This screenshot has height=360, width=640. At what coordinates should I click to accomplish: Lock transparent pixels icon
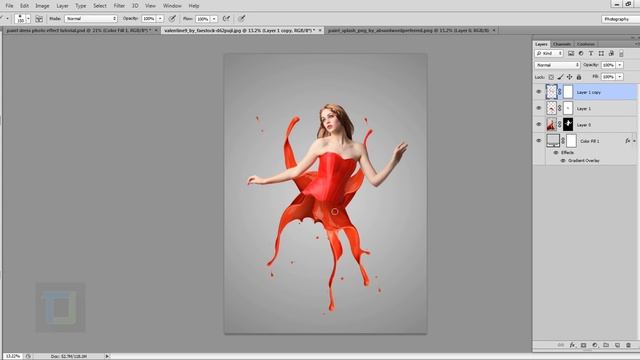(x=551, y=77)
